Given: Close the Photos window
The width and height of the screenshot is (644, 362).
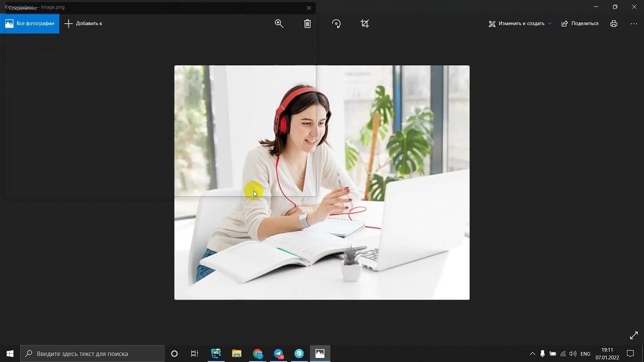Looking at the screenshot, I should [x=634, y=7].
